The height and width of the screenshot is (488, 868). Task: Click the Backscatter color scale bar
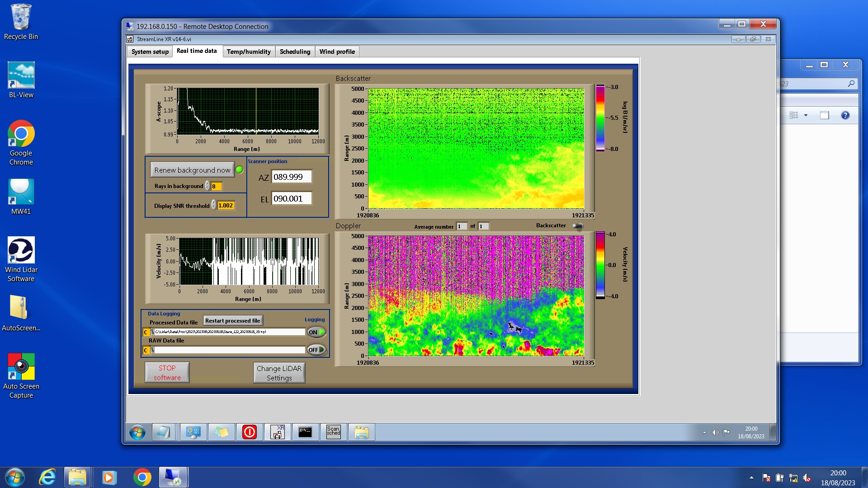coord(600,117)
